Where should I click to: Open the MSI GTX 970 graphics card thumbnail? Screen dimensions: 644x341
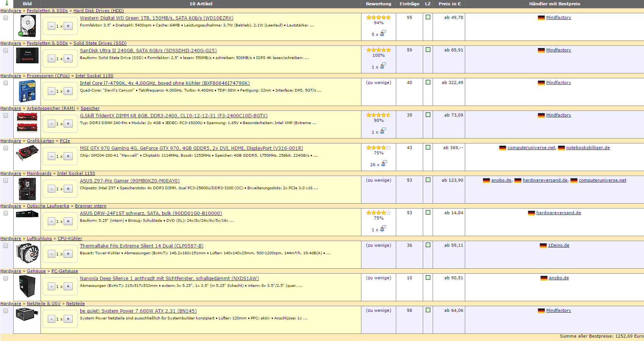[27, 153]
